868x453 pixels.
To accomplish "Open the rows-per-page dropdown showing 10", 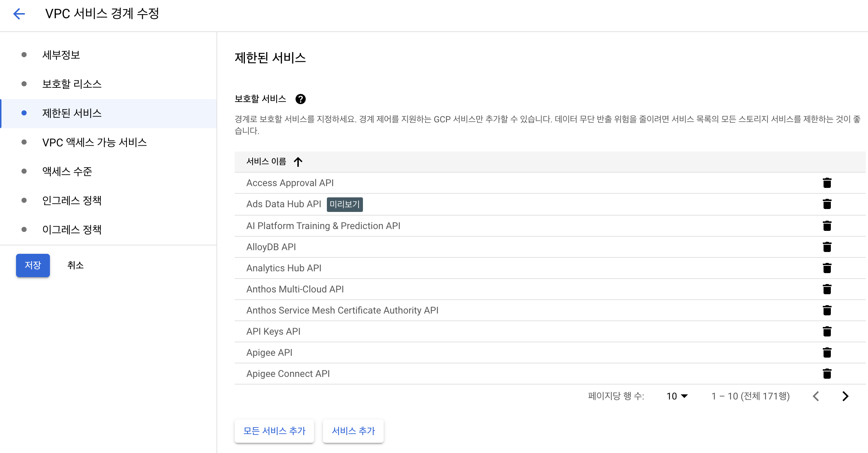I will [677, 396].
